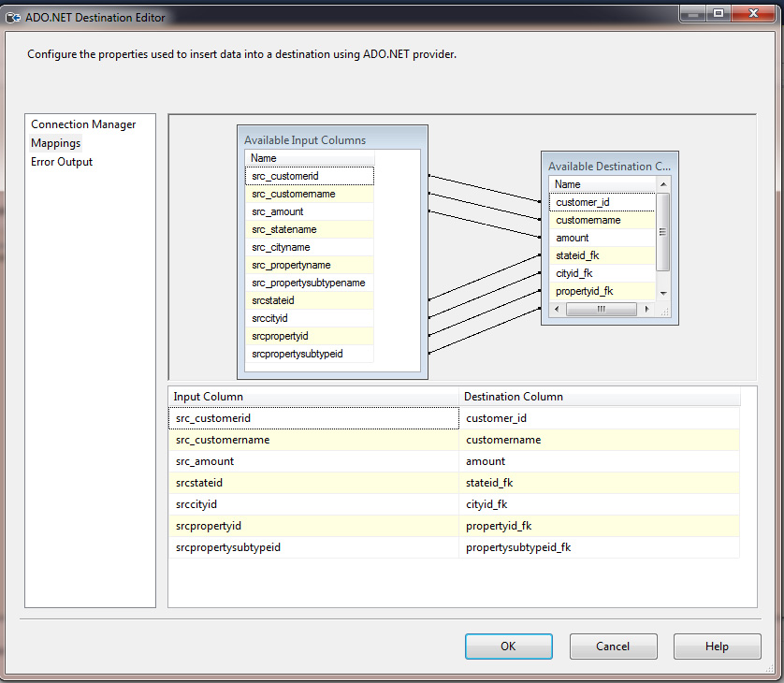
Task: Select src_statename input column
Action: point(310,229)
